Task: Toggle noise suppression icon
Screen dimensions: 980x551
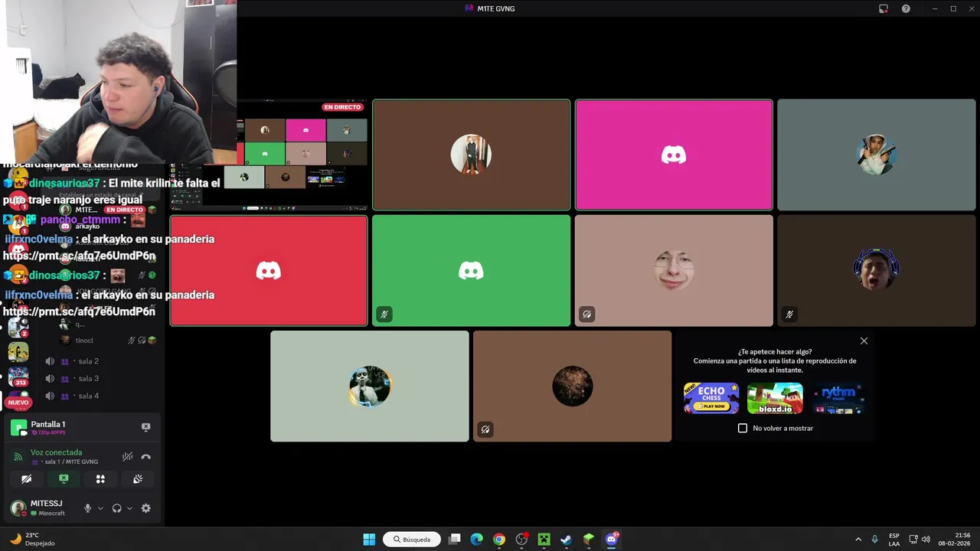Action: click(x=127, y=457)
